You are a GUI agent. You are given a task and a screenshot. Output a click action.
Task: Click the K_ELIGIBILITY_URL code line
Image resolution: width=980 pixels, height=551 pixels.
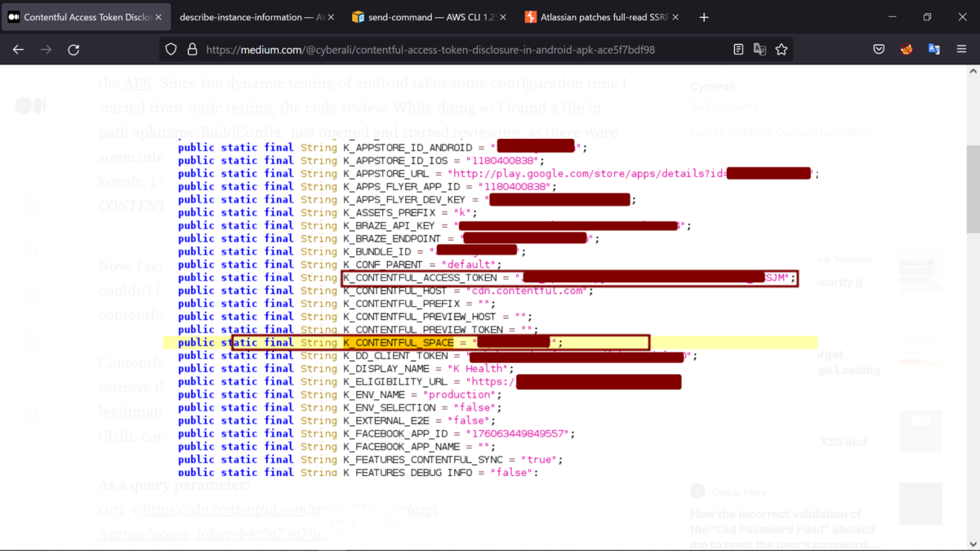tap(430, 381)
